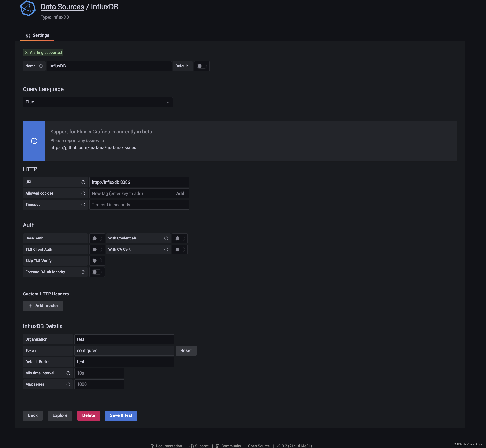The height and width of the screenshot is (448, 486).
Task: Click the Alerting supported status icon
Action: pos(27,53)
